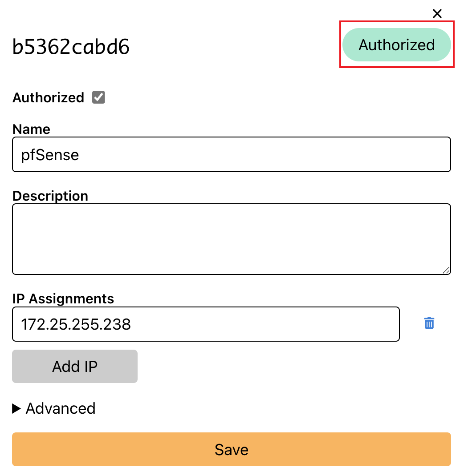
Task: Click the IP Assignments section label
Action: click(63, 299)
